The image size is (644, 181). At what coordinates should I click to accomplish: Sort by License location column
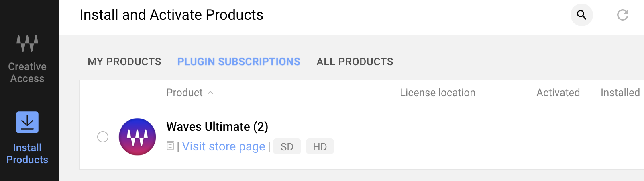click(438, 93)
